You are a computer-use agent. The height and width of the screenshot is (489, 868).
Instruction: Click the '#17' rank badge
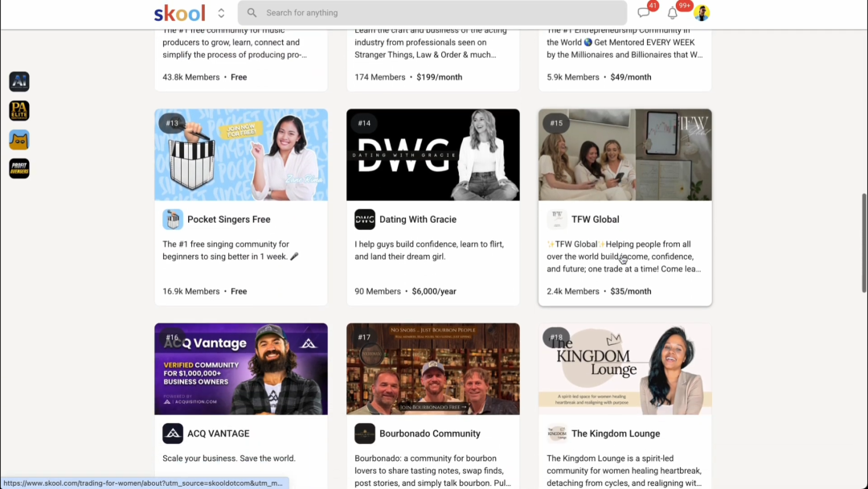(x=364, y=337)
